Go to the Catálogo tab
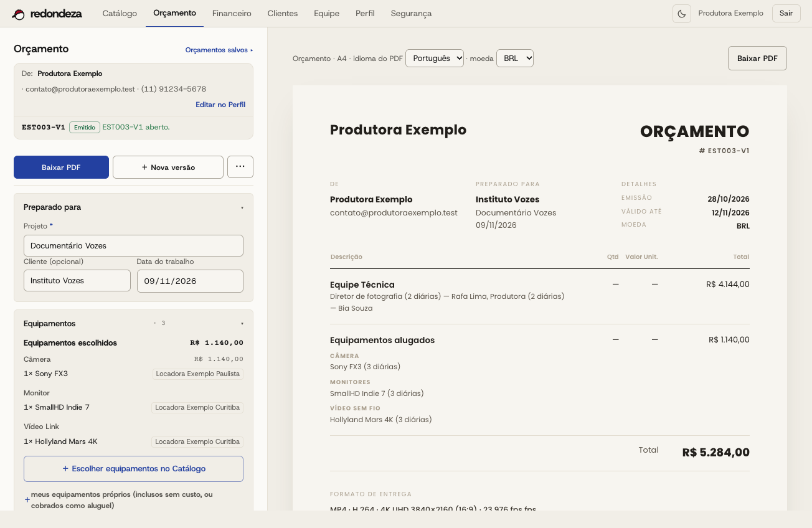This screenshot has width=812, height=528. click(x=120, y=13)
